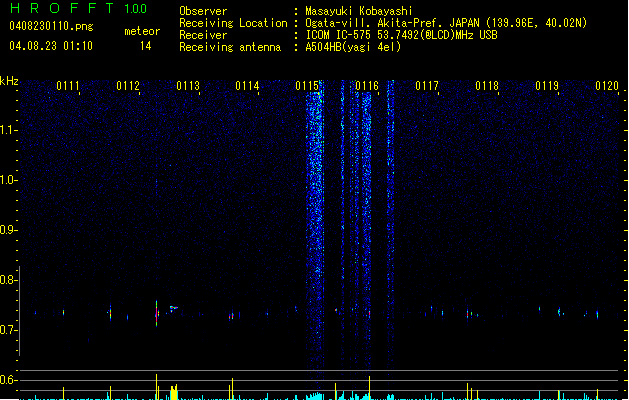The image size is (629, 400).
Task: Click the kHz axis unit label
Action: pos(9,81)
